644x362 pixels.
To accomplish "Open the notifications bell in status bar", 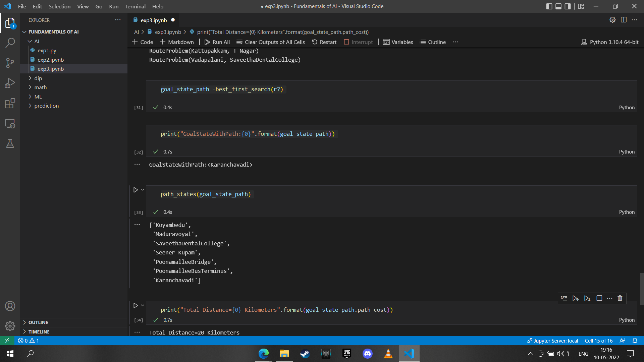I will coord(635,341).
